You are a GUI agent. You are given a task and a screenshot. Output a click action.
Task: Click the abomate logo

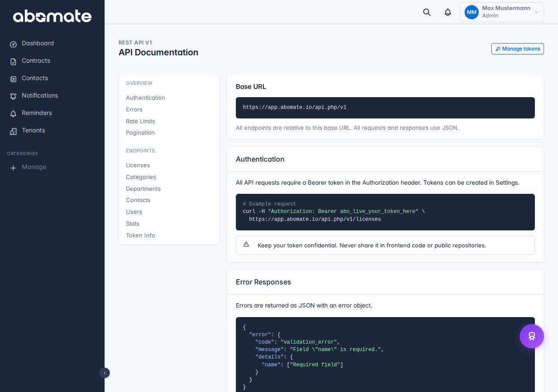[x=52, y=16]
